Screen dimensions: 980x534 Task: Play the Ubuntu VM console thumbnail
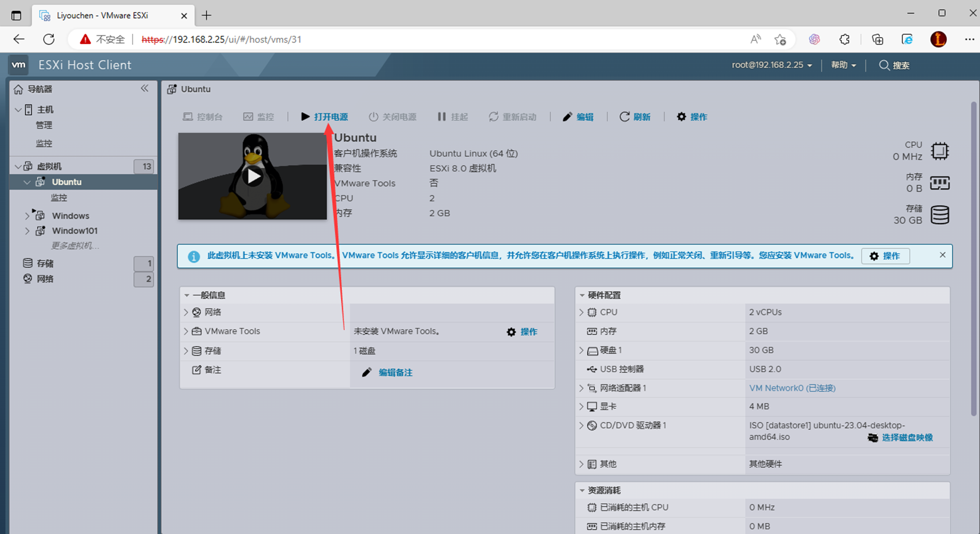[252, 176]
